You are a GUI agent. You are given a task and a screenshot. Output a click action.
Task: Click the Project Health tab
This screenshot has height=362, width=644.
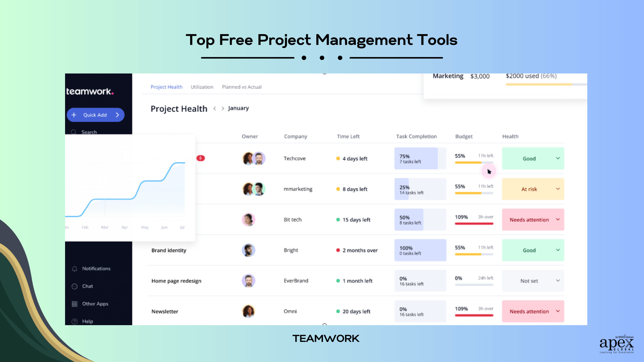(167, 86)
